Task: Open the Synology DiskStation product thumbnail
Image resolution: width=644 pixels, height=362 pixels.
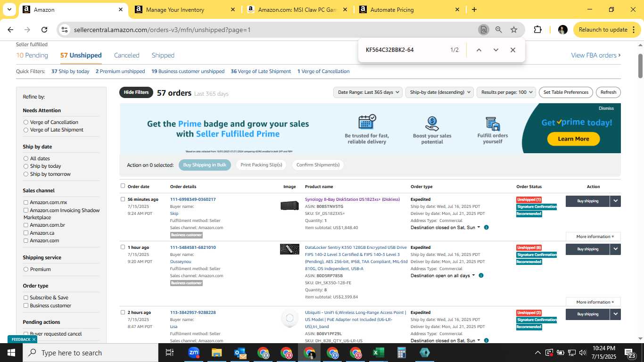Action: coord(289,206)
